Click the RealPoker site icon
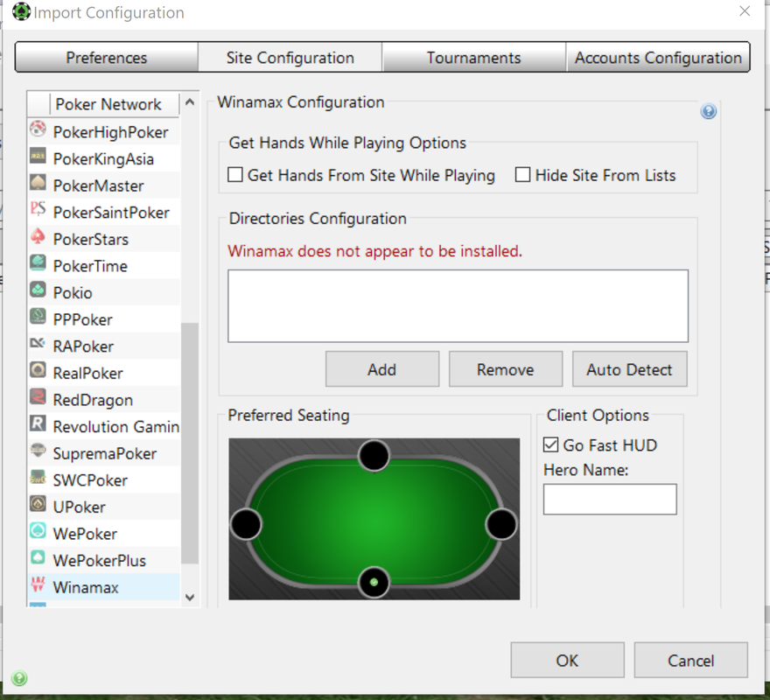770x700 pixels. (38, 370)
